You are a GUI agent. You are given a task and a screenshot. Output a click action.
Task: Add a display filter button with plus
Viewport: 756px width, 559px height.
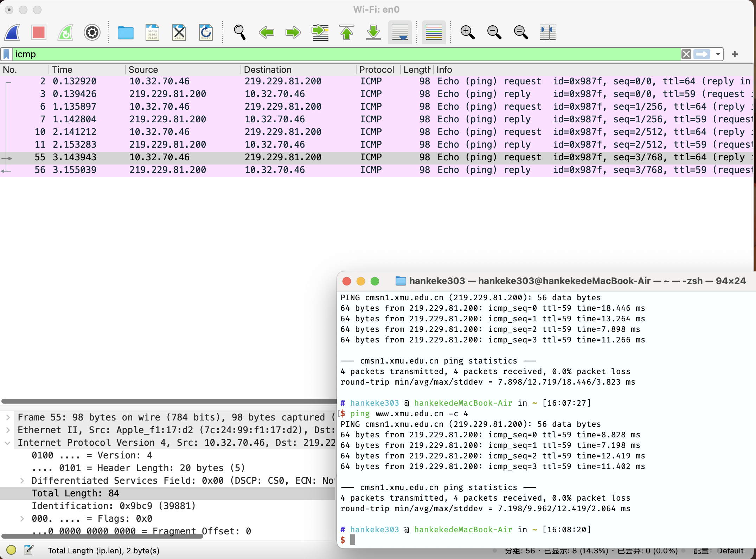tap(735, 54)
